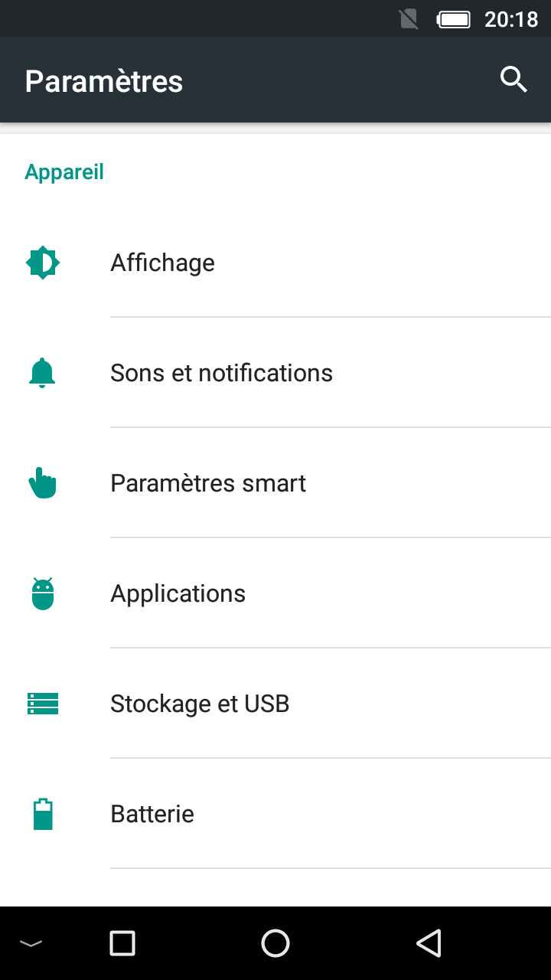Open Paramètres smart entry
The width and height of the screenshot is (551, 980).
[208, 483]
